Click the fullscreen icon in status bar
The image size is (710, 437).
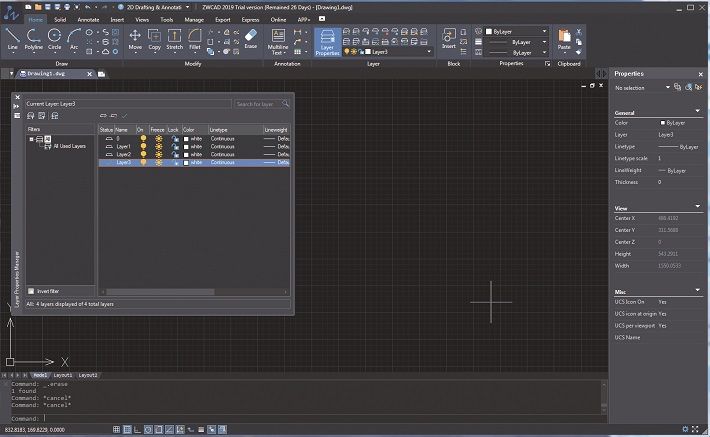pos(696,429)
